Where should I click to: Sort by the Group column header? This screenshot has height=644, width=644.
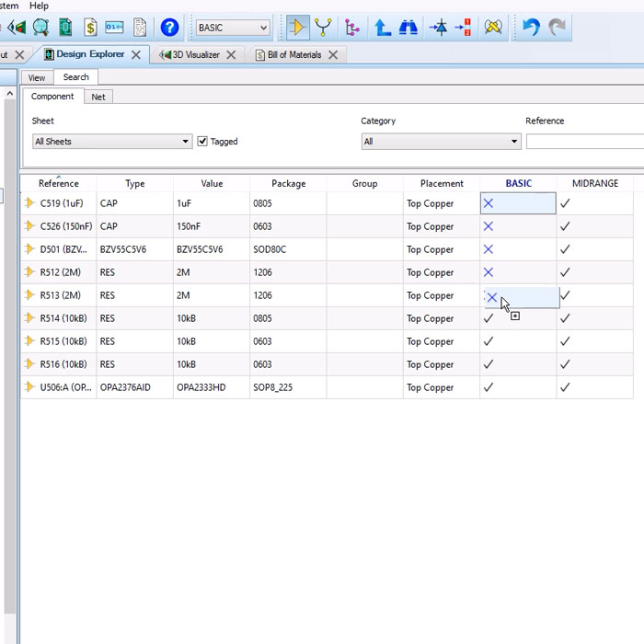[x=364, y=183]
